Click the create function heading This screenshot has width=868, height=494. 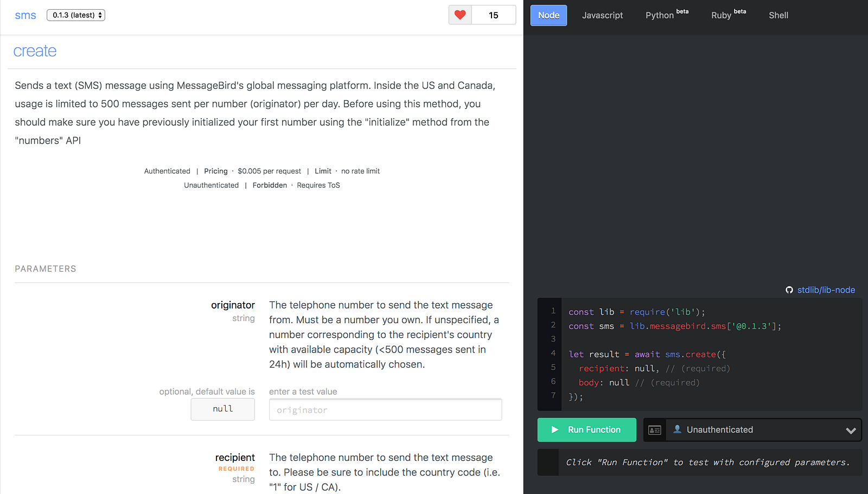[x=35, y=51]
